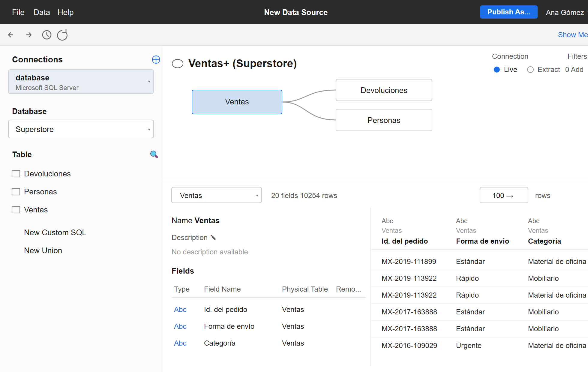
Task: Click Personas table name in list
Action: (40, 192)
